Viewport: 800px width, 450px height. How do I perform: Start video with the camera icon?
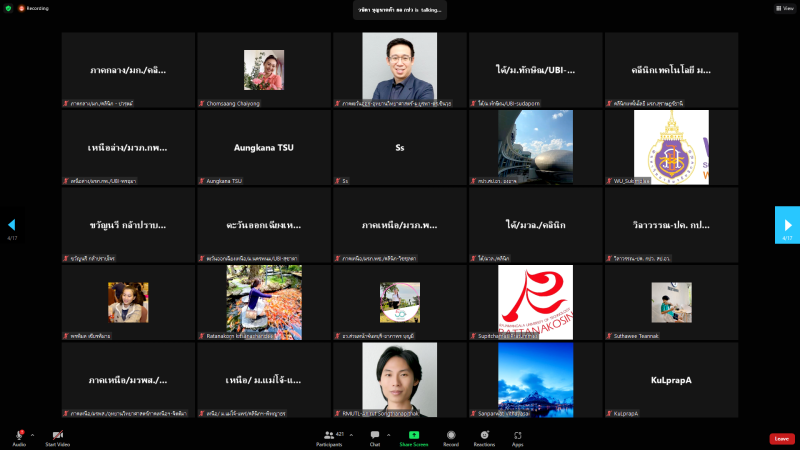(57, 435)
